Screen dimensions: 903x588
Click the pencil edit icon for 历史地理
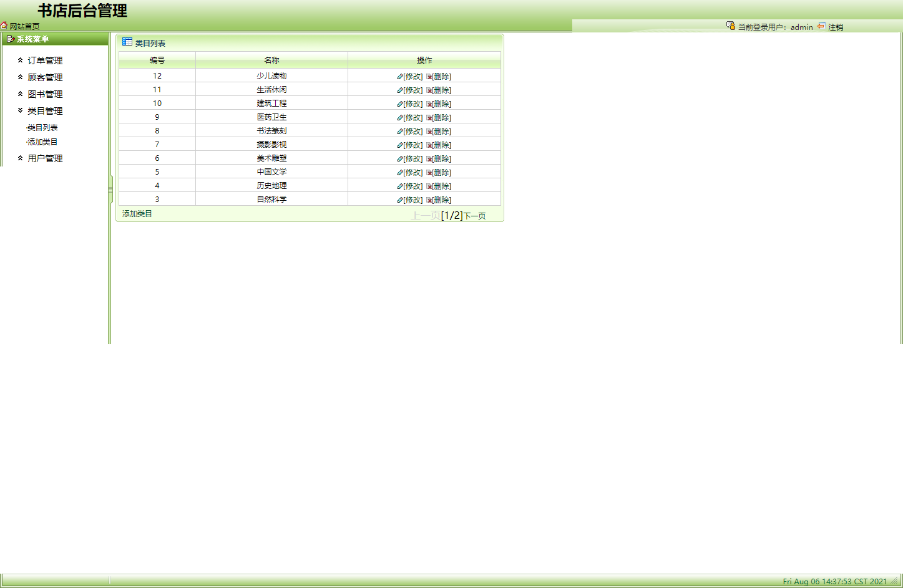point(400,186)
